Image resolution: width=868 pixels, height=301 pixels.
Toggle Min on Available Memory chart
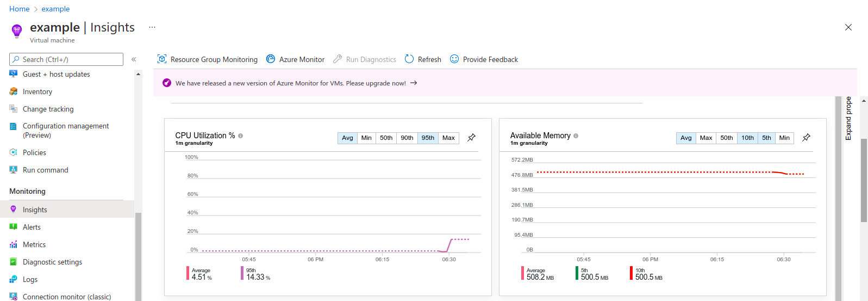click(784, 138)
